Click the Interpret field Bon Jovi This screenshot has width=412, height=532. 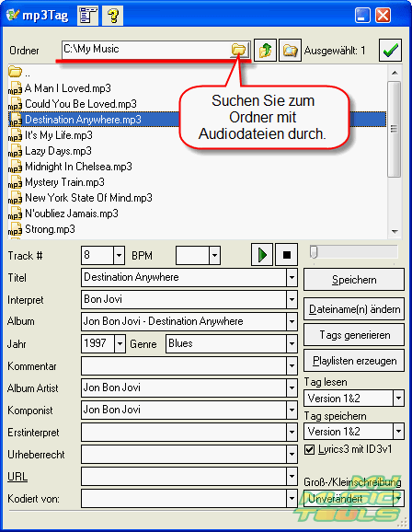(x=184, y=300)
